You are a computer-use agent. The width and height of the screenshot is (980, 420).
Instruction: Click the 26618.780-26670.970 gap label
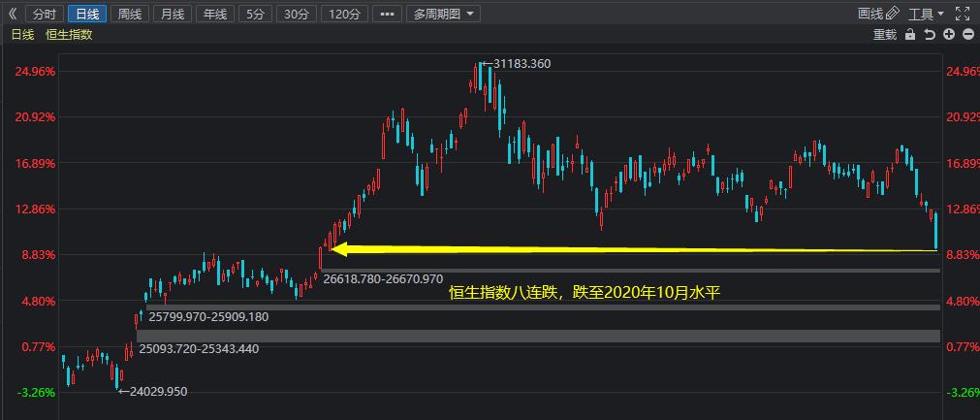(x=383, y=278)
